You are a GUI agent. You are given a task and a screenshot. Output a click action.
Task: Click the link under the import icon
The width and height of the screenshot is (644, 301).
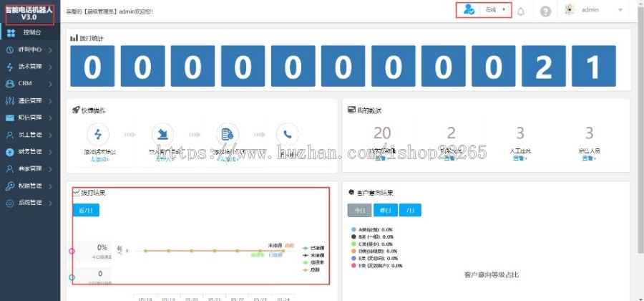pos(165,158)
